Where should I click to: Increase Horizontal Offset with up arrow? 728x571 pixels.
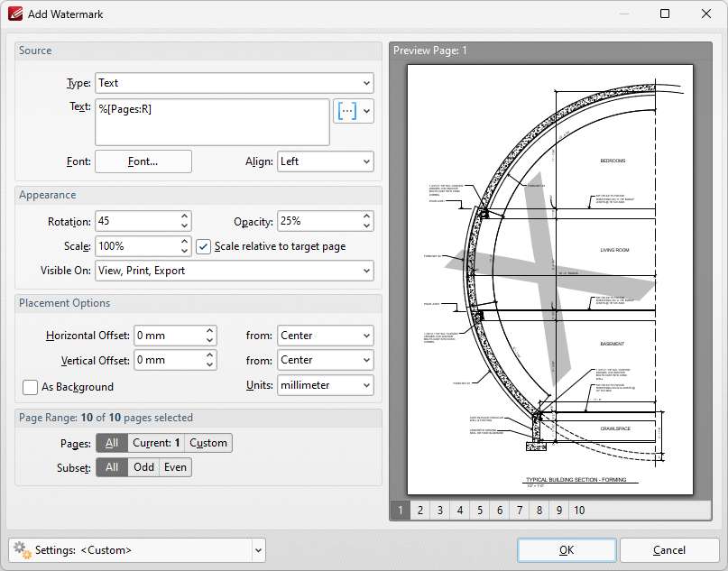210,330
